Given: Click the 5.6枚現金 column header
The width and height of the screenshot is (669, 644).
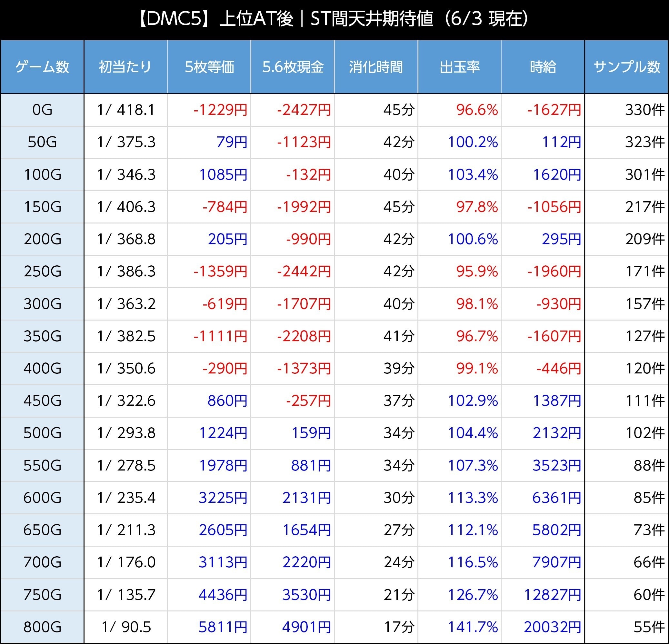Looking at the screenshot, I should click(x=293, y=67).
